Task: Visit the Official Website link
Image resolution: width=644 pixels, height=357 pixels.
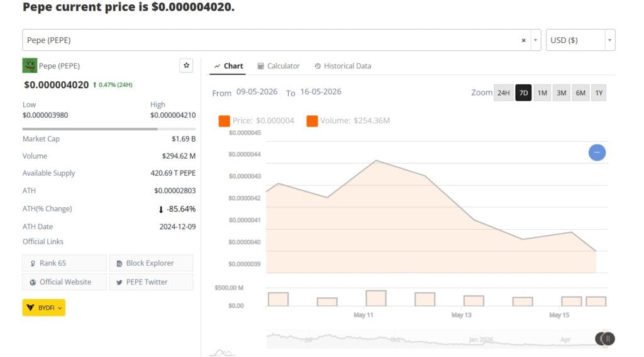Action: [65, 282]
